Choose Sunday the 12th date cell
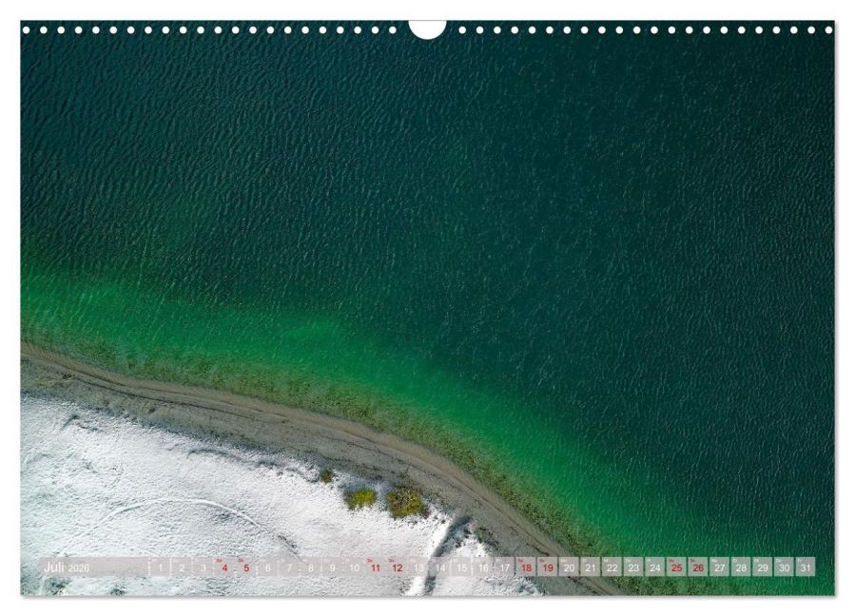This screenshot has height=616, width=855. [x=397, y=567]
